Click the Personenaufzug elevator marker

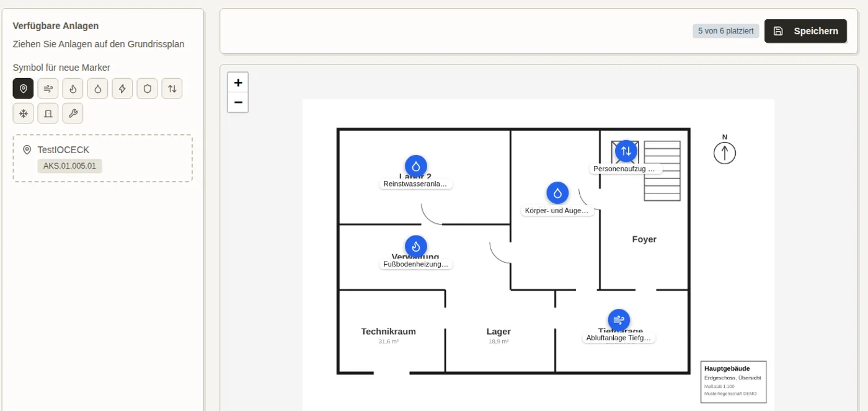tap(626, 151)
